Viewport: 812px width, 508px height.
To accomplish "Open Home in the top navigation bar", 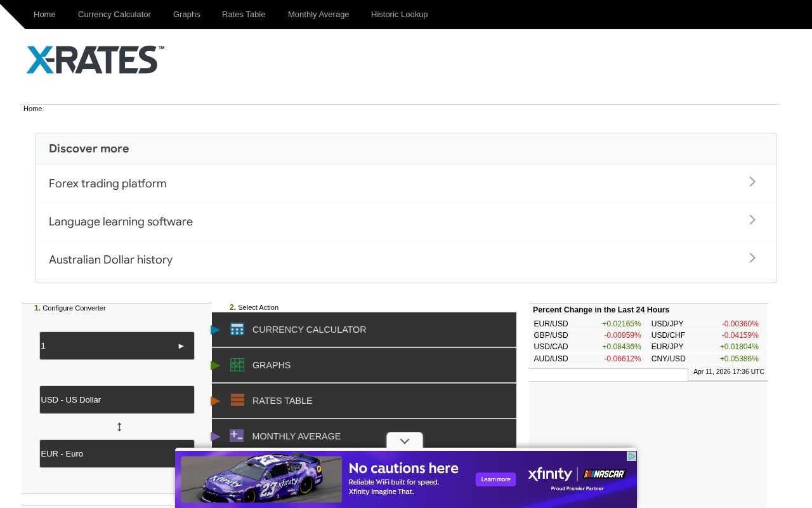I will pos(44,14).
